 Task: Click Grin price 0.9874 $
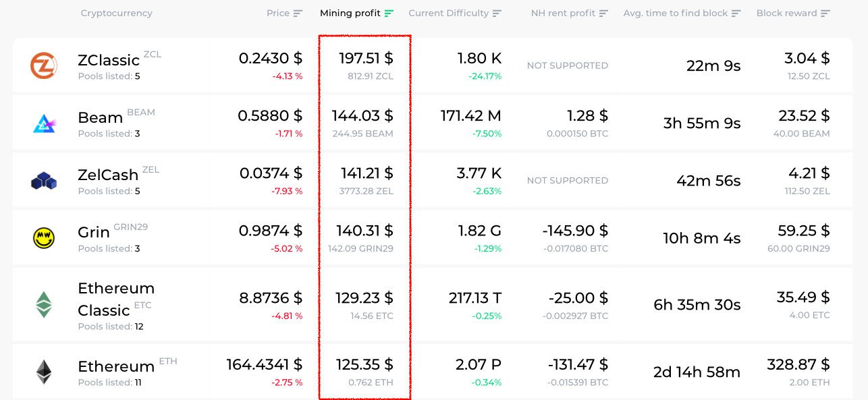271,231
